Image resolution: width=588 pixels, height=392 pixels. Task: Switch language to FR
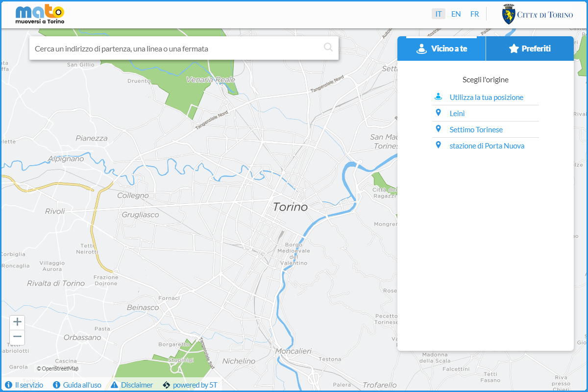click(x=474, y=14)
